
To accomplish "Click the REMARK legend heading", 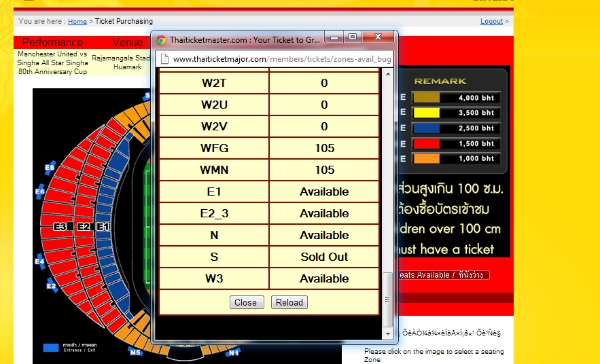I will pyautogui.click(x=440, y=81).
